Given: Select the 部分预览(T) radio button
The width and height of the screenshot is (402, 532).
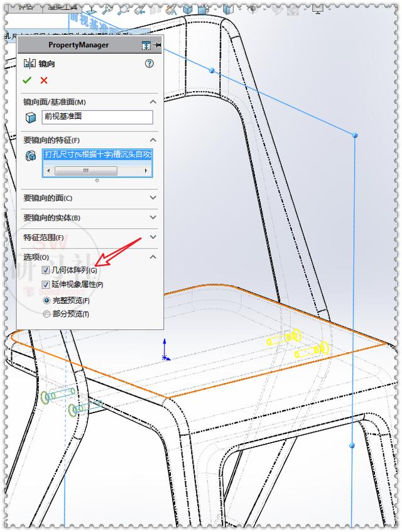Looking at the screenshot, I should click(x=46, y=314).
